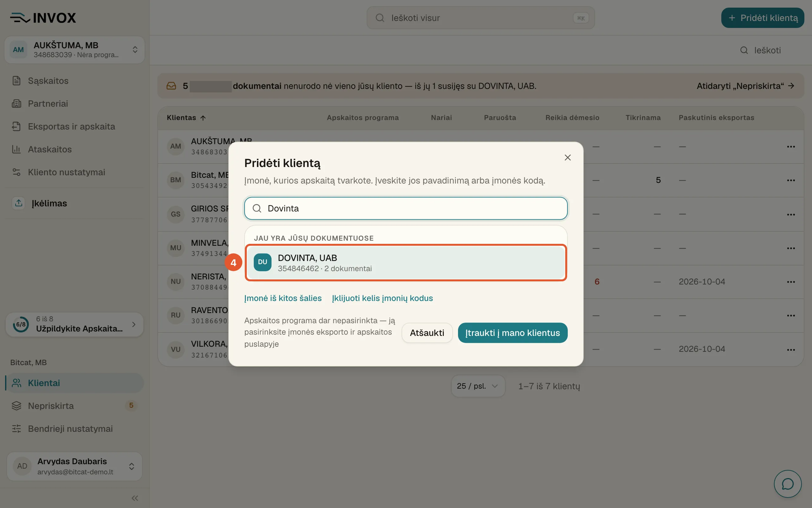Collapse the sidebar with double-chevron icon
This screenshot has width=812, height=508.
click(135, 498)
